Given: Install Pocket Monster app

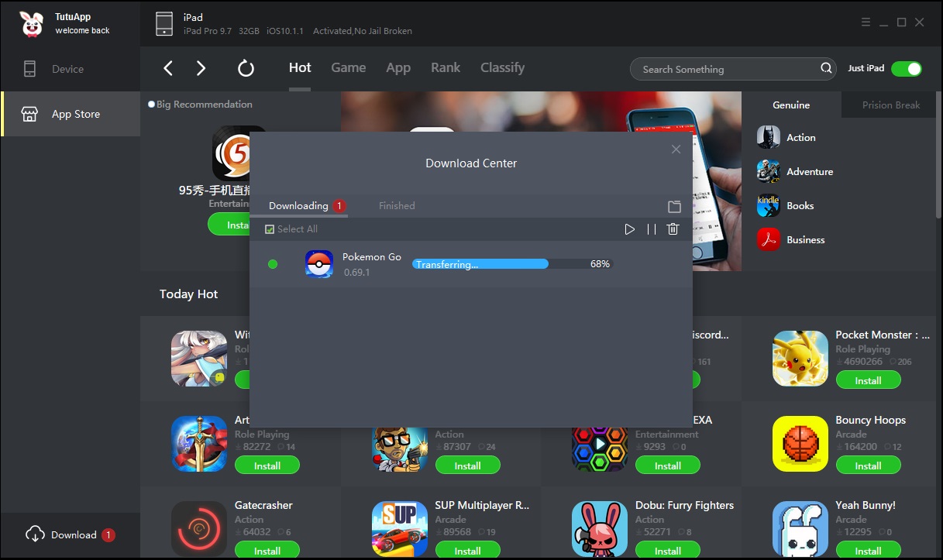Looking at the screenshot, I should pos(868,380).
